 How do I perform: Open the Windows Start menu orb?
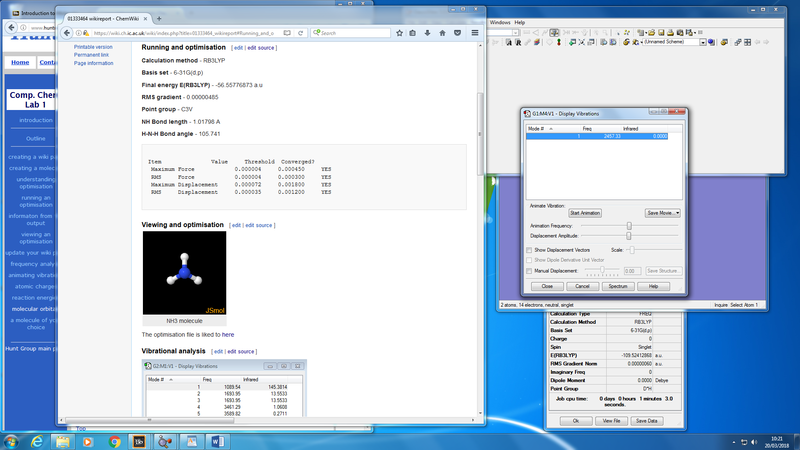[11, 441]
